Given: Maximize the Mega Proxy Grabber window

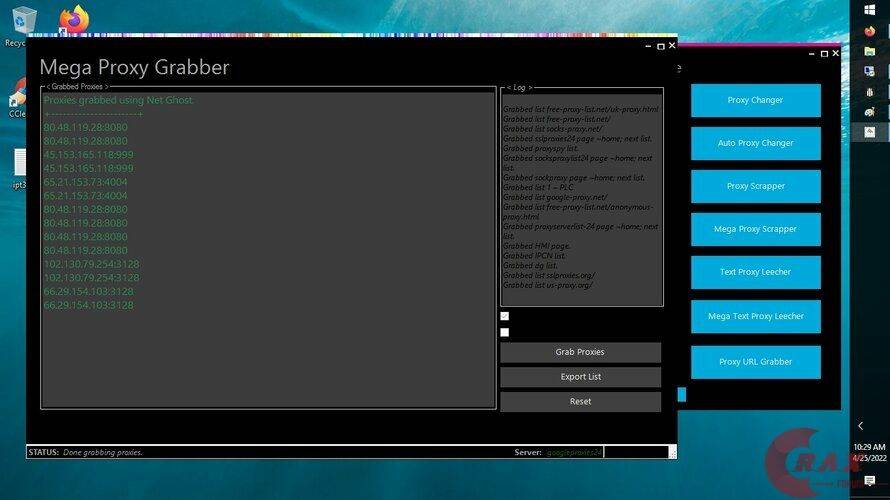Looking at the screenshot, I should 661,46.
